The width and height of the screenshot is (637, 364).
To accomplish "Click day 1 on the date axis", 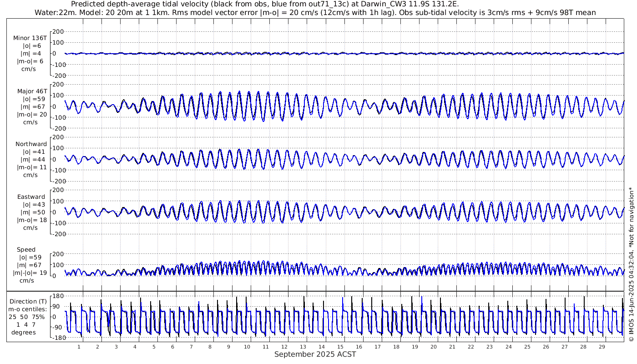I will pos(79,347).
